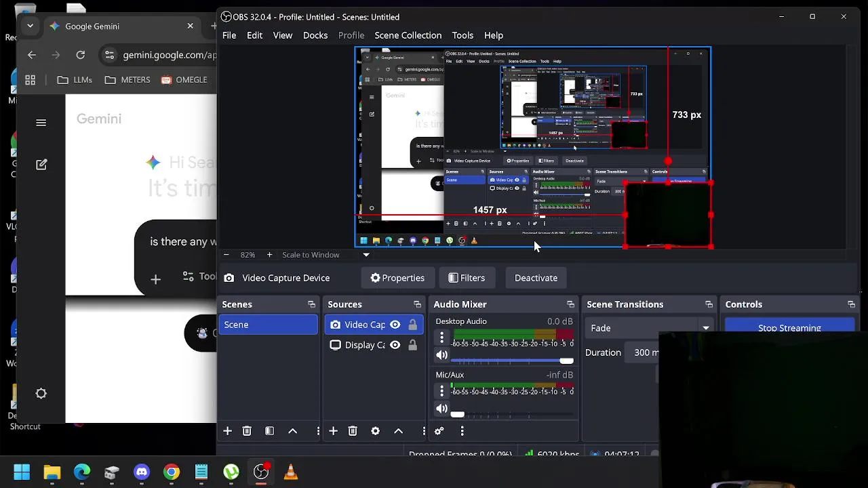Open Chrome tab search dropdown arrow
Viewport: 868px width, 488px height.
pyautogui.click(x=30, y=26)
